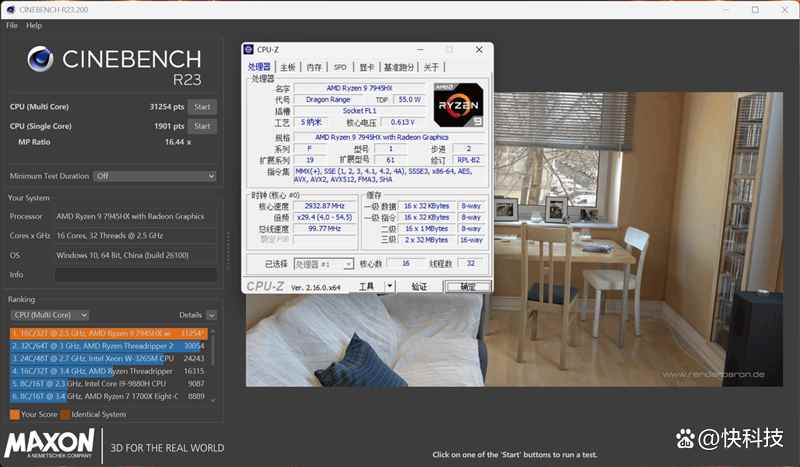Open the 处理器 #1 selection dropdown
Viewport: 800px width, 467px height.
point(323,264)
